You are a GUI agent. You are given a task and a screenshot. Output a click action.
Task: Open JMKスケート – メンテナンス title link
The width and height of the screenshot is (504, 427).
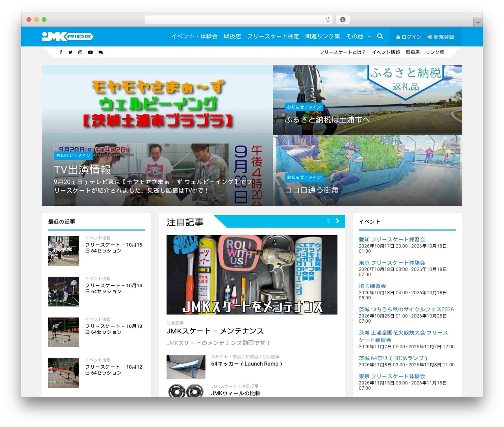pyautogui.click(x=215, y=331)
